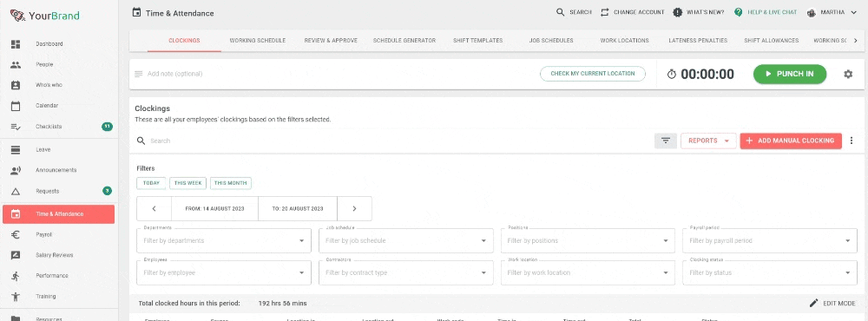Switch to the Lateness Penalties tab

[698, 41]
